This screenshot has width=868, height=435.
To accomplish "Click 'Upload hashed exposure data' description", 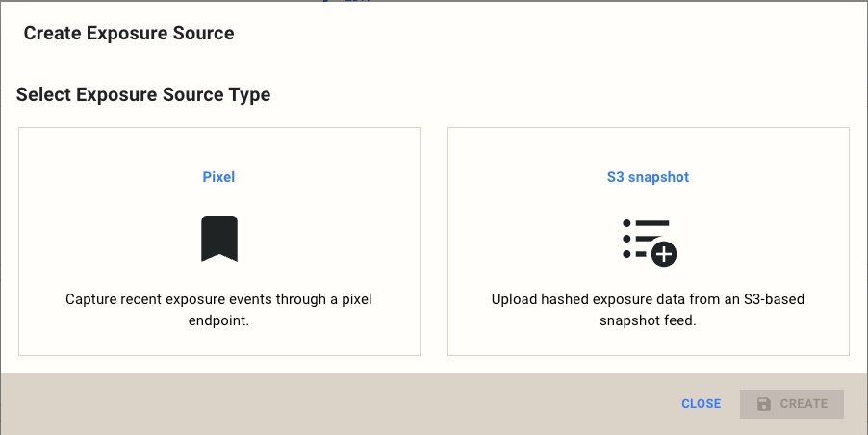I will (x=648, y=299).
